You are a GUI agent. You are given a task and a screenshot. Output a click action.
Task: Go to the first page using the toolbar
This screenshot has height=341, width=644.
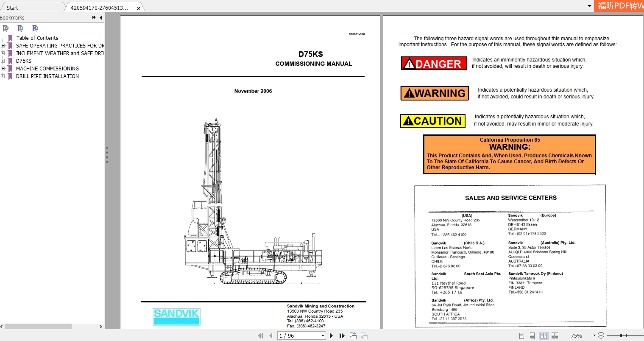pyautogui.click(x=261, y=335)
